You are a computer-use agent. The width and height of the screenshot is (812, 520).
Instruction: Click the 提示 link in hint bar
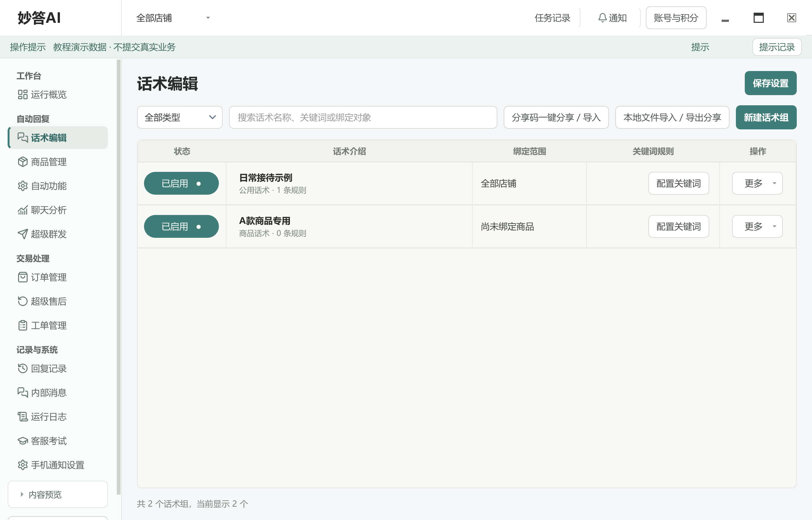(x=700, y=47)
